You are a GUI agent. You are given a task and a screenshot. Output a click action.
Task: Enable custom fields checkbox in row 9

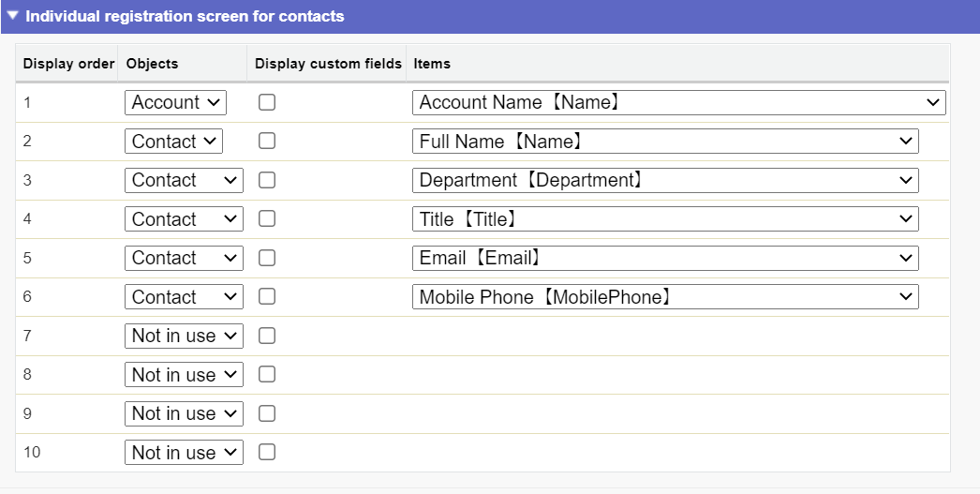pyautogui.click(x=267, y=413)
